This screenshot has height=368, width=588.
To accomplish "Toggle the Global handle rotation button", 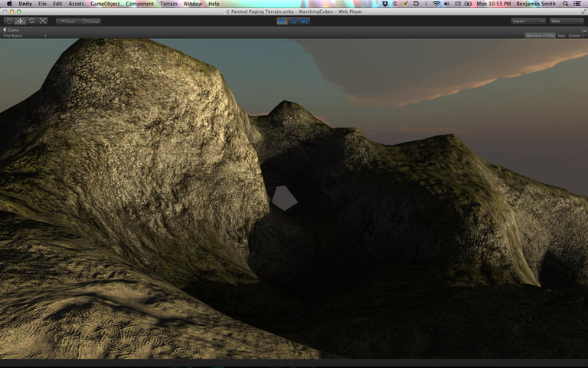I will 90,21.
